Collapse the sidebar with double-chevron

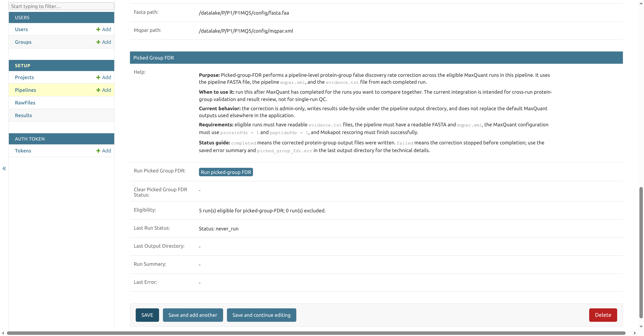click(4, 168)
